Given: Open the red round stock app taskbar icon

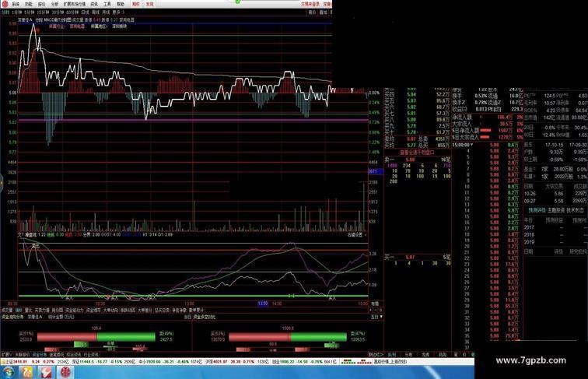Looking at the screenshot, I should (x=65, y=372).
